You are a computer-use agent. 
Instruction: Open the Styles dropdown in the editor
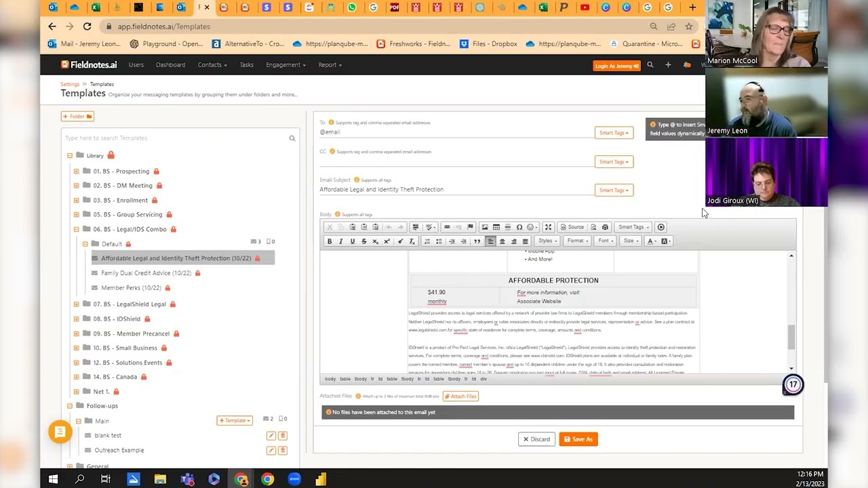coord(546,241)
